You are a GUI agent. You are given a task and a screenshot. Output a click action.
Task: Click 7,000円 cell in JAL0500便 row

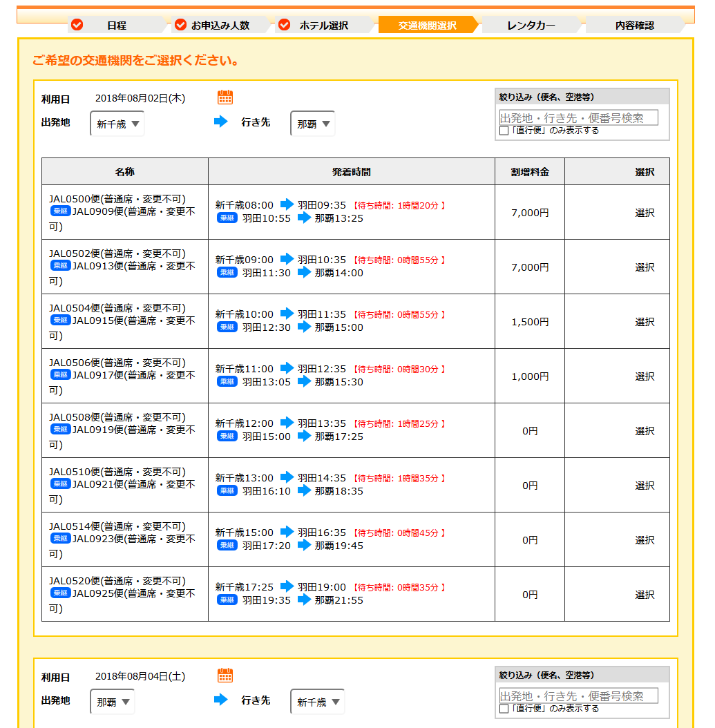[x=530, y=213]
